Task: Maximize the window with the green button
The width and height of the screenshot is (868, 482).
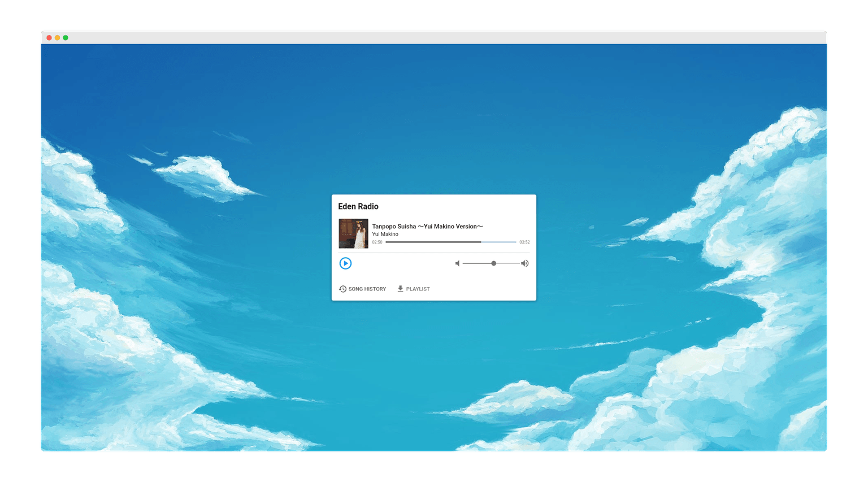Action: 66,38
